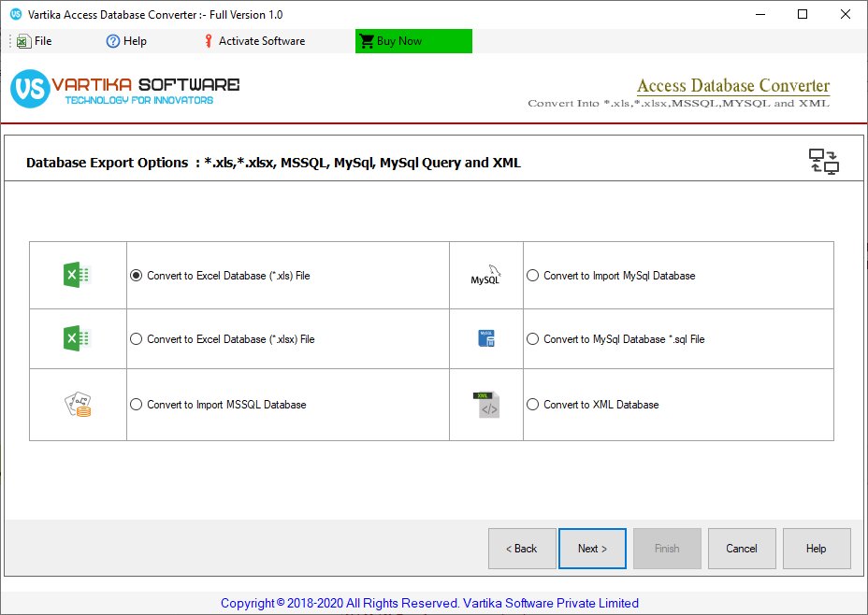Click the Vartika Software copyright link
Image resolution: width=868 pixels, height=615 pixels.
click(x=429, y=603)
